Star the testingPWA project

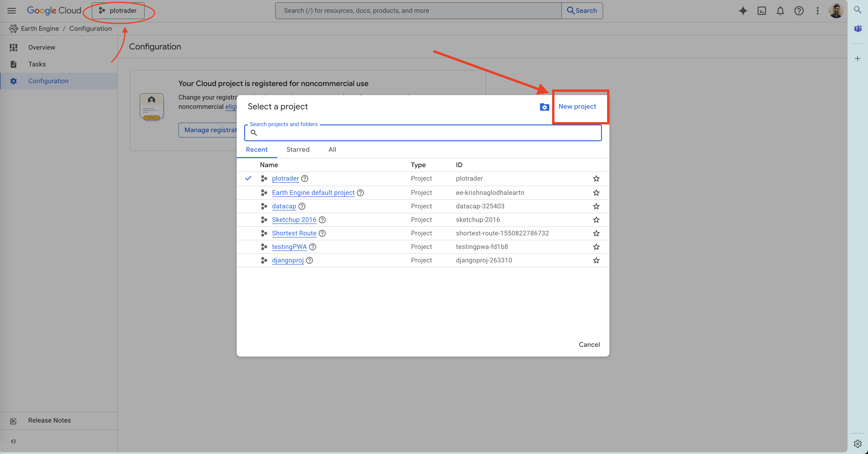pos(596,247)
